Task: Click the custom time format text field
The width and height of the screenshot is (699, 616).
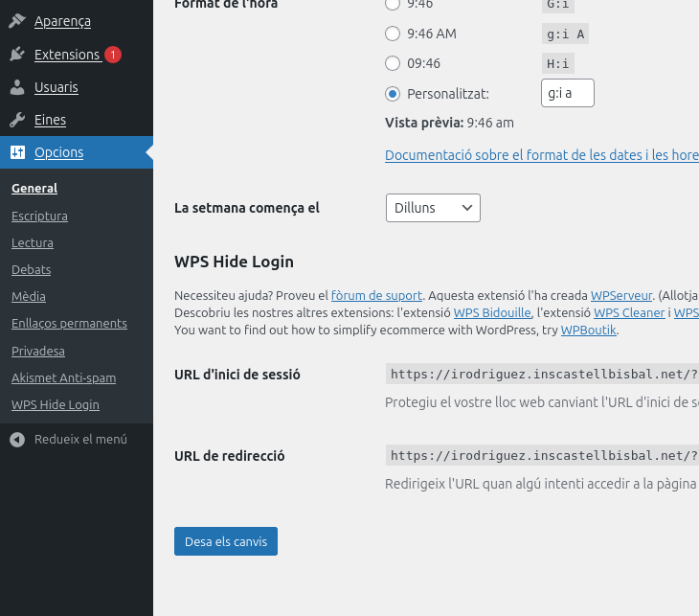Action: tap(567, 93)
